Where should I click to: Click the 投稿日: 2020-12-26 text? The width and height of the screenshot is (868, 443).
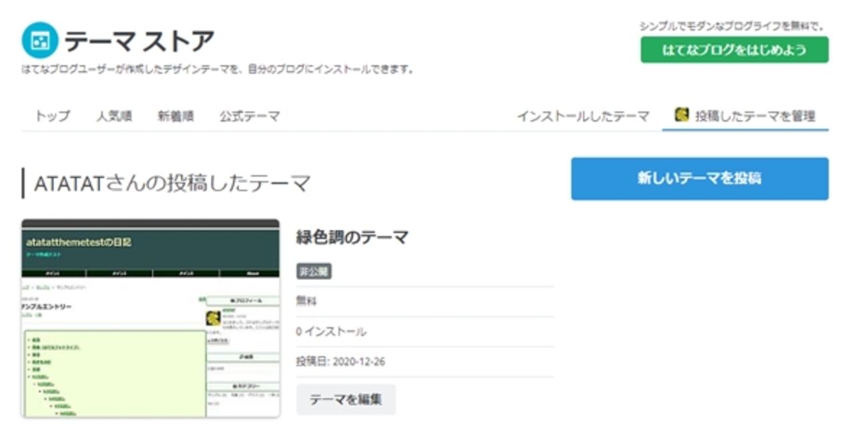[341, 361]
